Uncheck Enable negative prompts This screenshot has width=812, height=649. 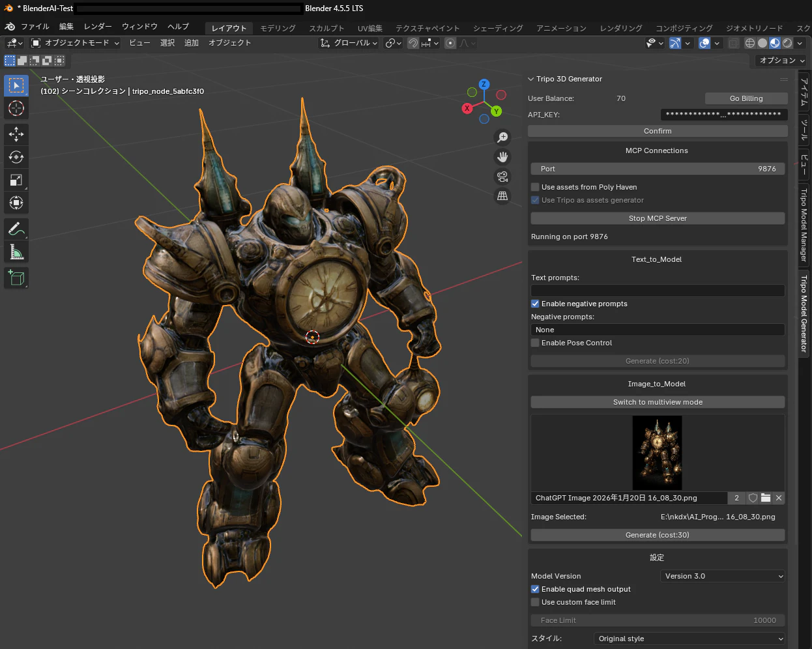pyautogui.click(x=535, y=304)
